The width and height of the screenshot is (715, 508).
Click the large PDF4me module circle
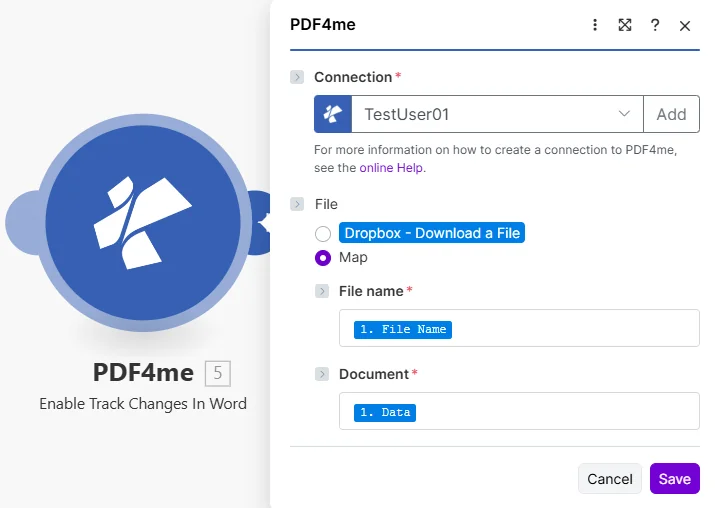pyautogui.click(x=143, y=223)
